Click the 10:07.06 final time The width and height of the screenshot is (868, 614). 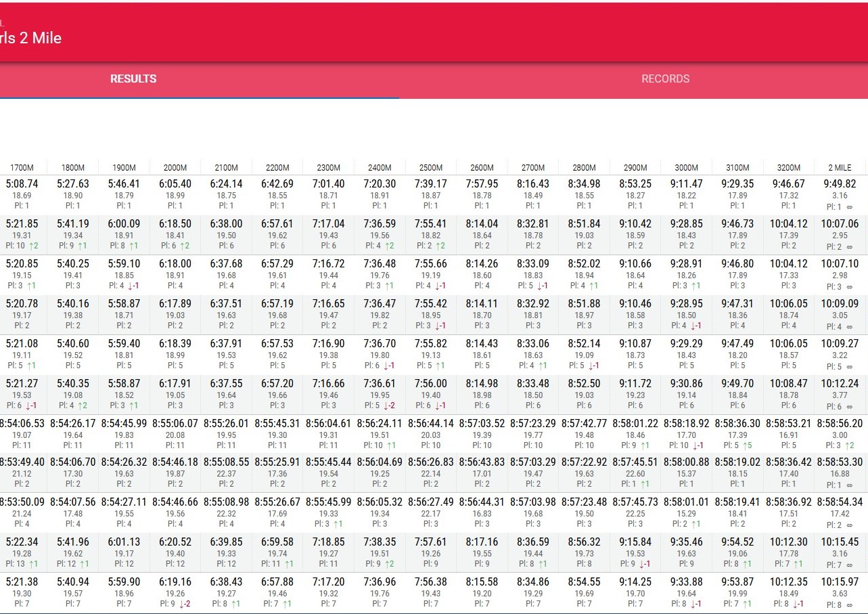840,223
